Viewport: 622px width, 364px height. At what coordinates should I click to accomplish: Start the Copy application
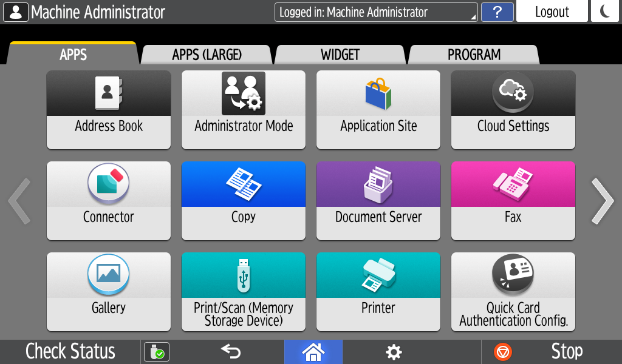(x=244, y=200)
